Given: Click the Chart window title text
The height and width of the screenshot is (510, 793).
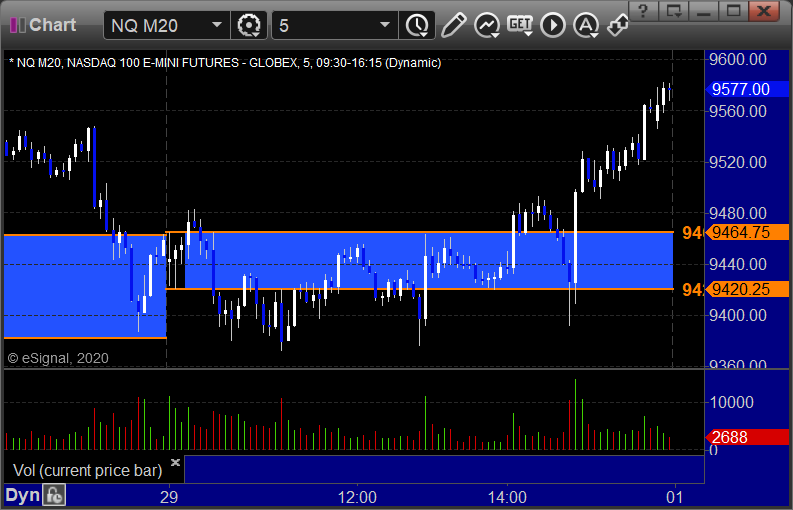Looking at the screenshot, I should tap(53, 25).
